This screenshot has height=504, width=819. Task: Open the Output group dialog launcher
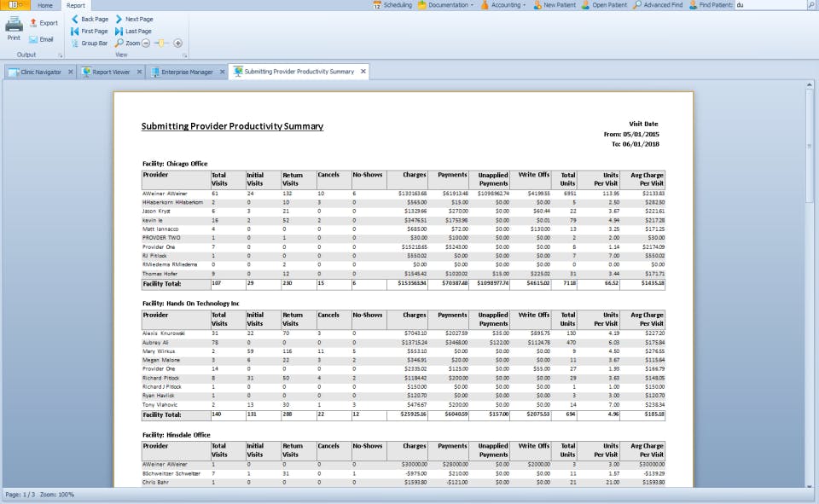pyautogui.click(x=61, y=55)
